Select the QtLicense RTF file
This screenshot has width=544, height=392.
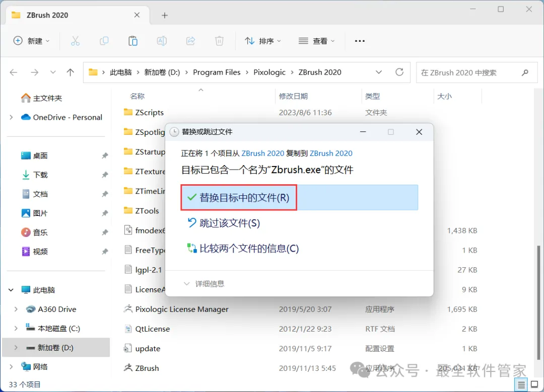click(x=152, y=329)
